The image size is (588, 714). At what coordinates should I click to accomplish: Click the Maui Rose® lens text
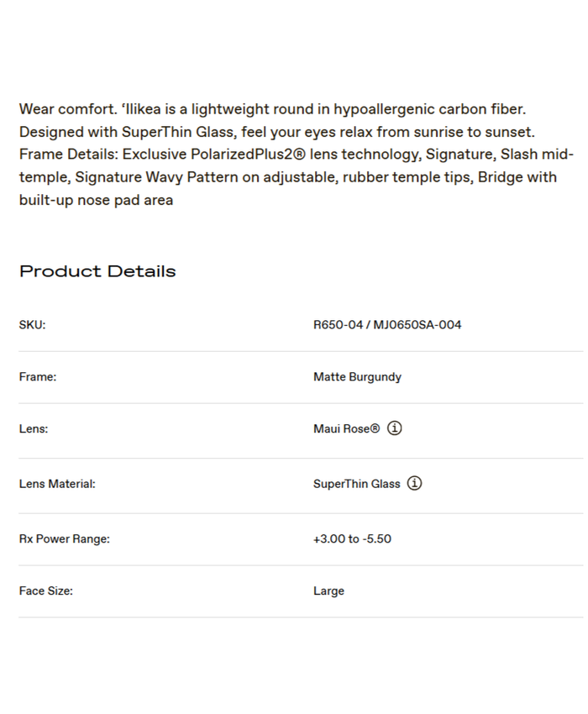pyautogui.click(x=346, y=428)
